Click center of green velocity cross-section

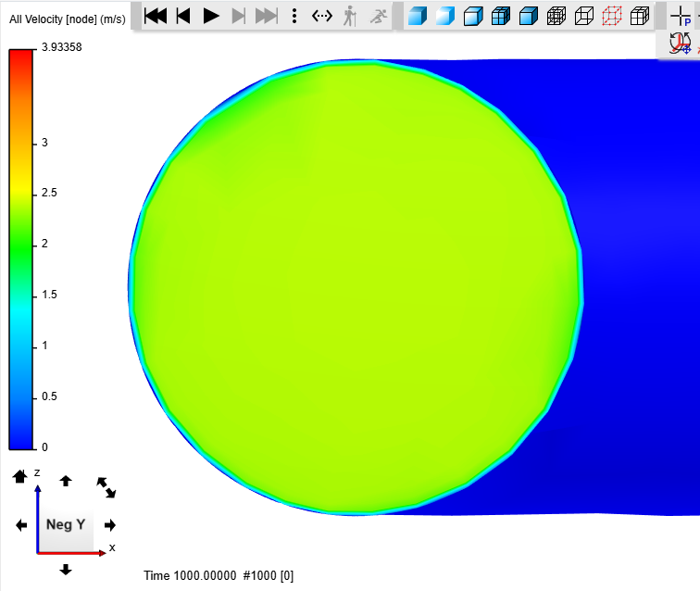point(356,287)
